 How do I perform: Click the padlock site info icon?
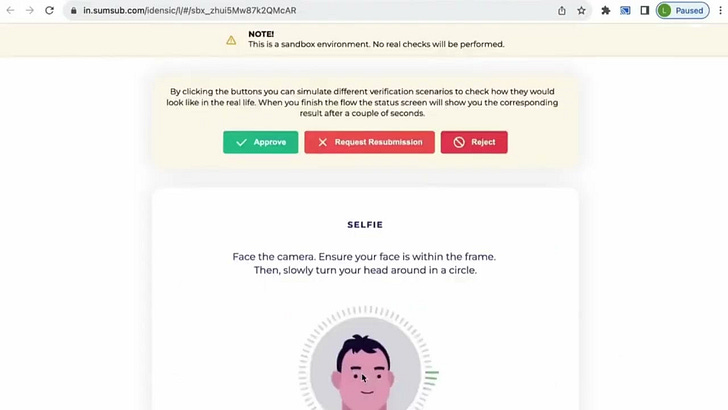click(x=73, y=10)
